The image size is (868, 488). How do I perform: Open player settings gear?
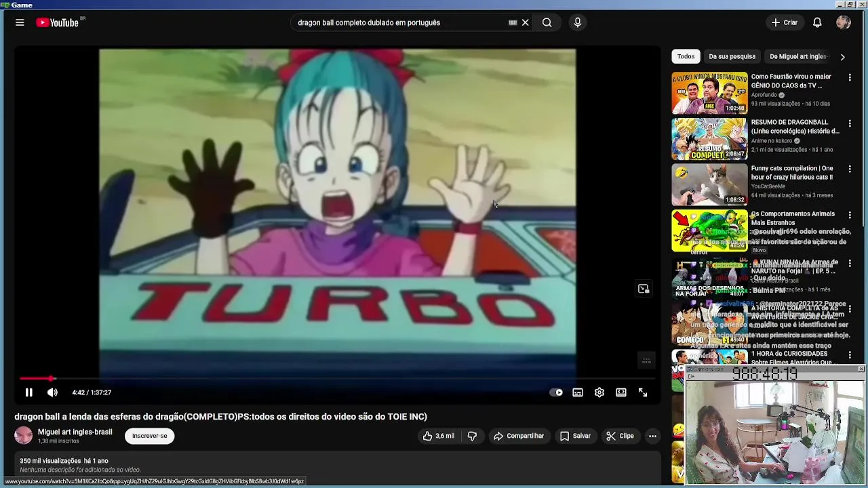tap(599, 392)
